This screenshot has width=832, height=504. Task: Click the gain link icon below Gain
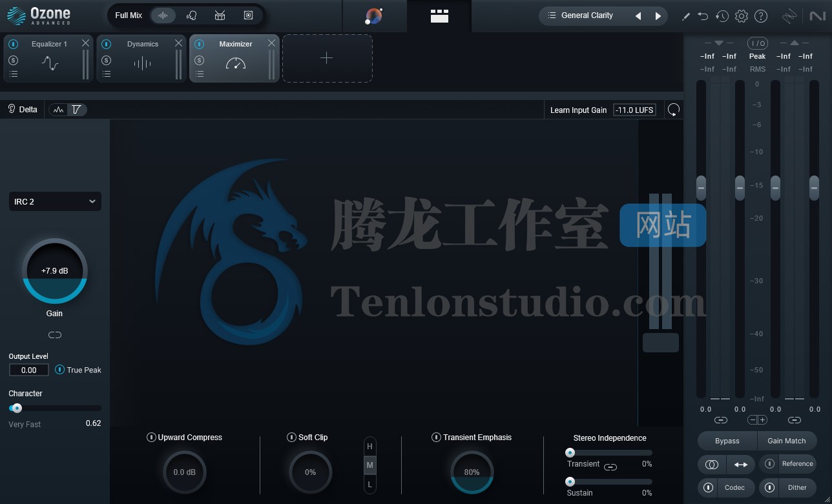[55, 335]
